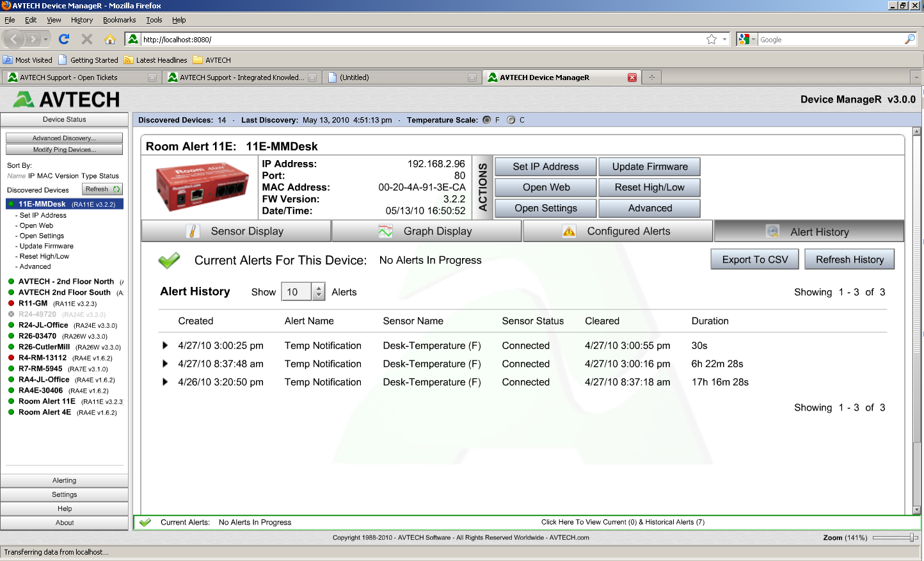Switch to the (Untitled) browser tab
Viewport: 924px width, 561px height.
[x=402, y=77]
